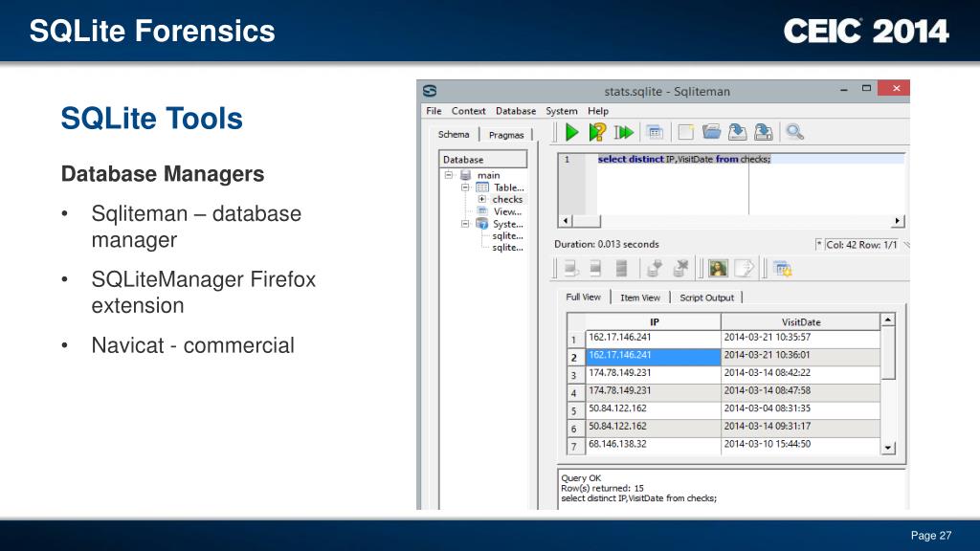Screen dimensions: 980x551
Task: Select the System catalogue node label
Action: pos(507,224)
